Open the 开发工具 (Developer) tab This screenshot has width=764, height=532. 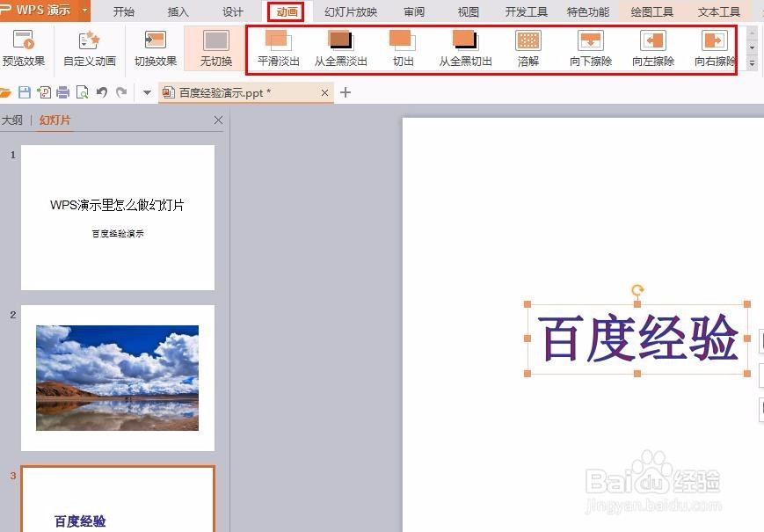(x=527, y=11)
